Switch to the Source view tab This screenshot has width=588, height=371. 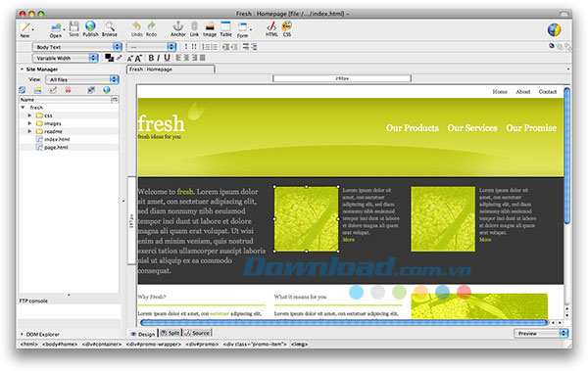[x=197, y=333]
